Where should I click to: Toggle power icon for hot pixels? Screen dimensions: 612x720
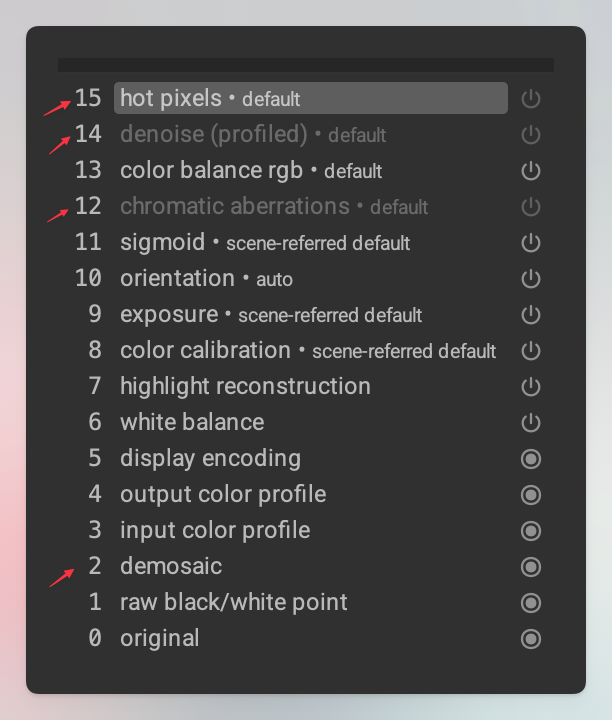(x=531, y=99)
